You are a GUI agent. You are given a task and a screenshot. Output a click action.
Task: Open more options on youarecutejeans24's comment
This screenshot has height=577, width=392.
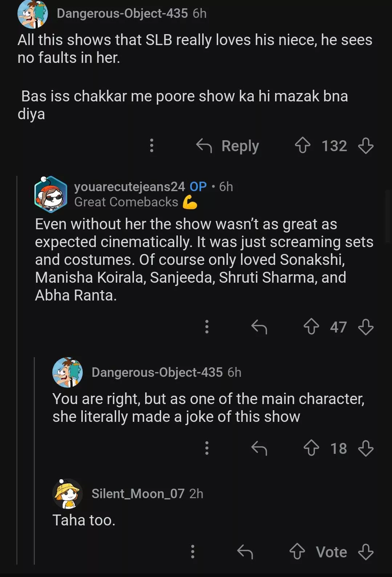point(207,327)
